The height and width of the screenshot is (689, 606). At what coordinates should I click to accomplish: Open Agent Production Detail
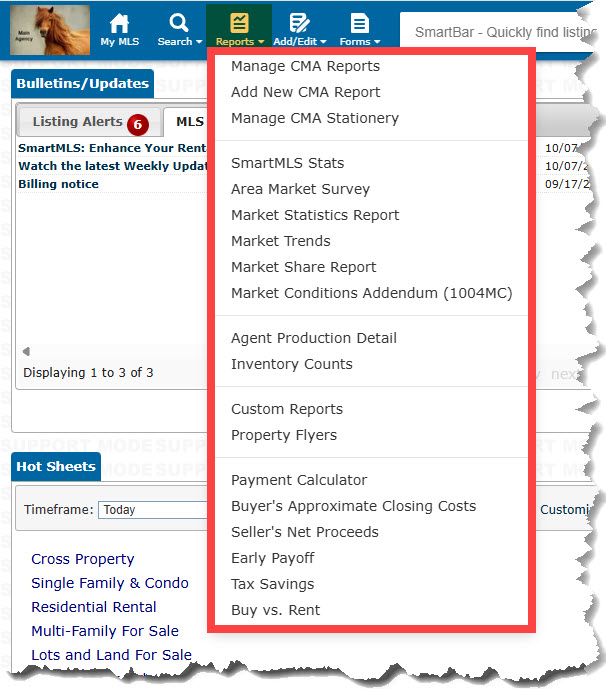(x=314, y=338)
